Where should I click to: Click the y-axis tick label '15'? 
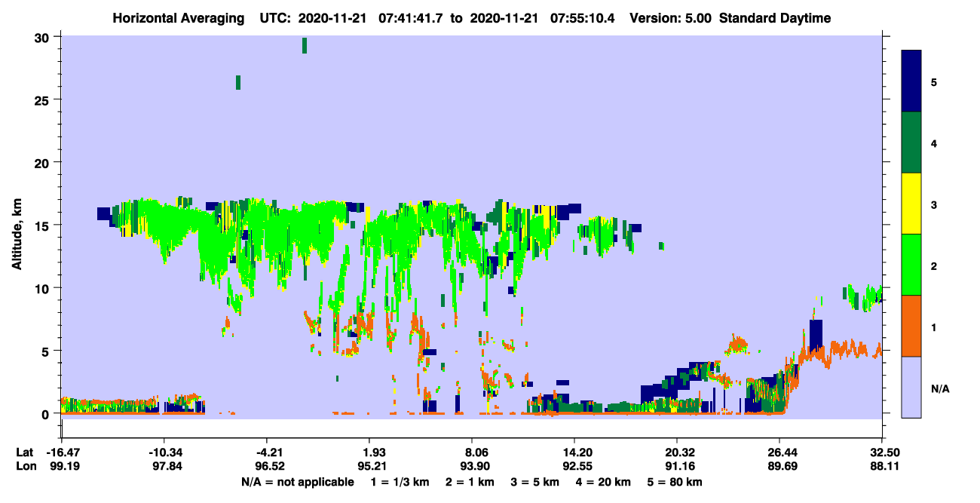43,225
